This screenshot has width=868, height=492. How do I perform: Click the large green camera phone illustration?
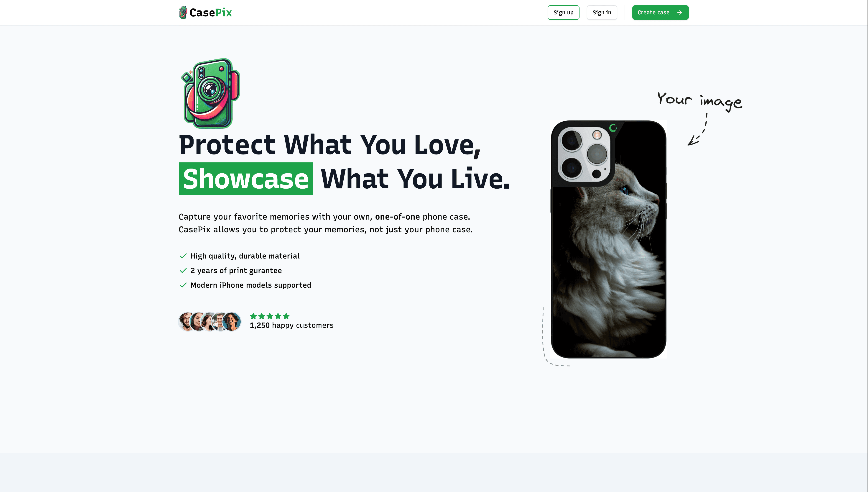210,93
